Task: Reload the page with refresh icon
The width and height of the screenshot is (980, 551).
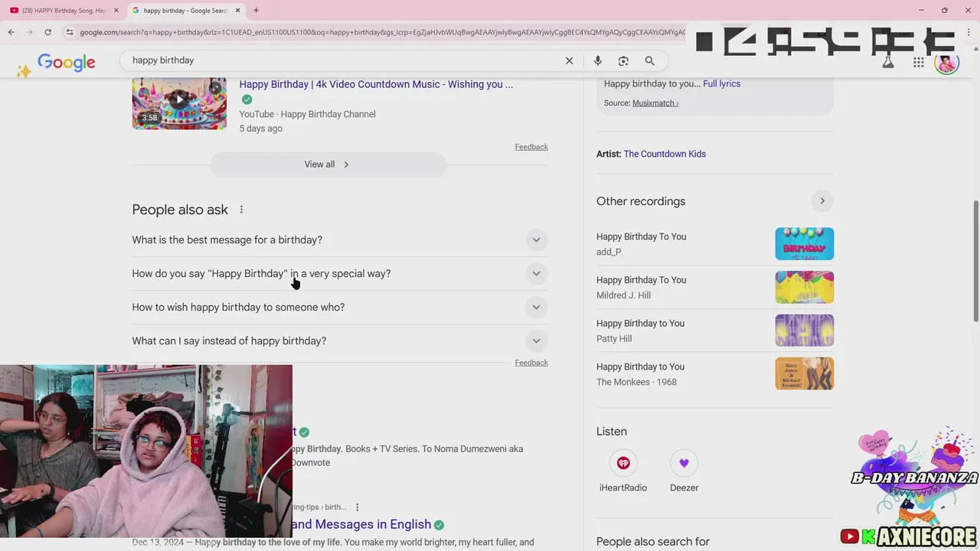Action: pos(47,32)
